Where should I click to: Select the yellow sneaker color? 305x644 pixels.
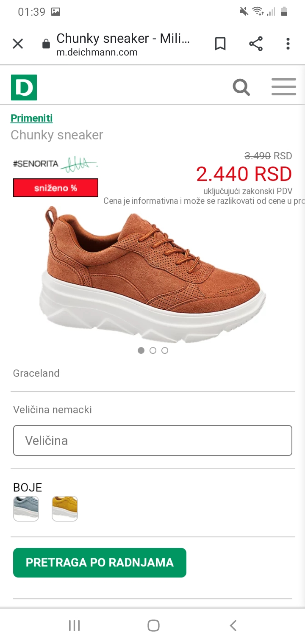coord(65,508)
